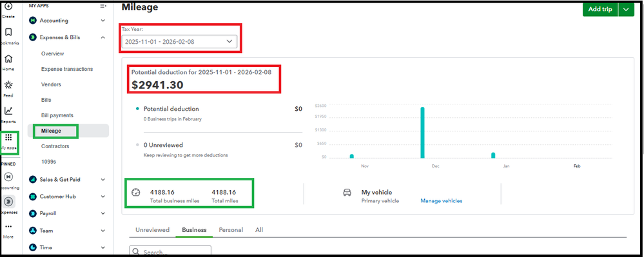Click the search magnifier icon
644x259 pixels.
point(136,252)
